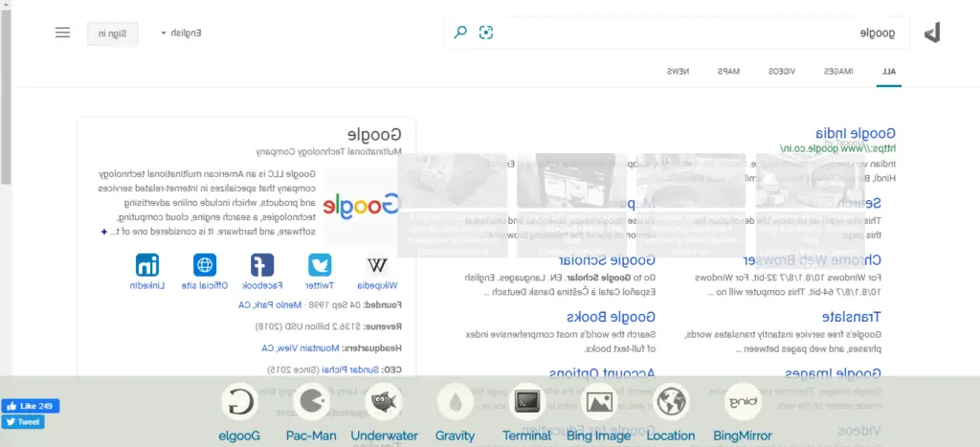Click the Facebook icon in knowledge panel
This screenshot has height=447, width=980.
pyautogui.click(x=262, y=265)
